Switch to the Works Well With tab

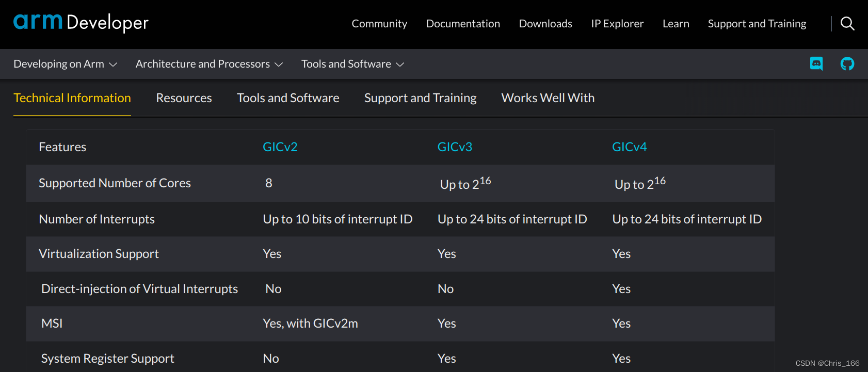pos(548,98)
